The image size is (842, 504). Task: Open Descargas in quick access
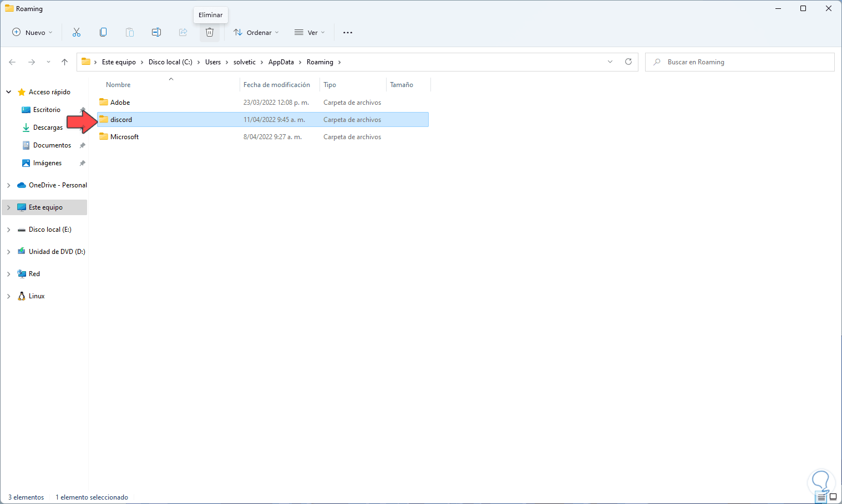pos(48,128)
